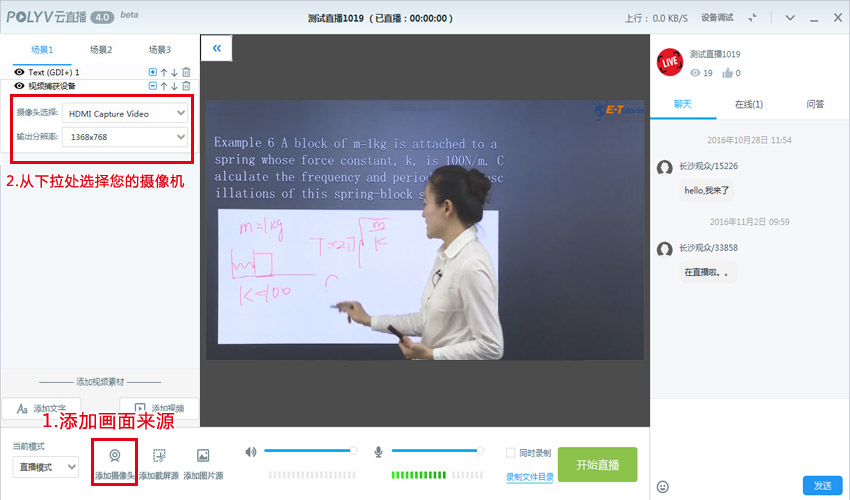The image size is (850, 500).
Task: Delete the Text (GDI+) 1 source
Action: (186, 72)
